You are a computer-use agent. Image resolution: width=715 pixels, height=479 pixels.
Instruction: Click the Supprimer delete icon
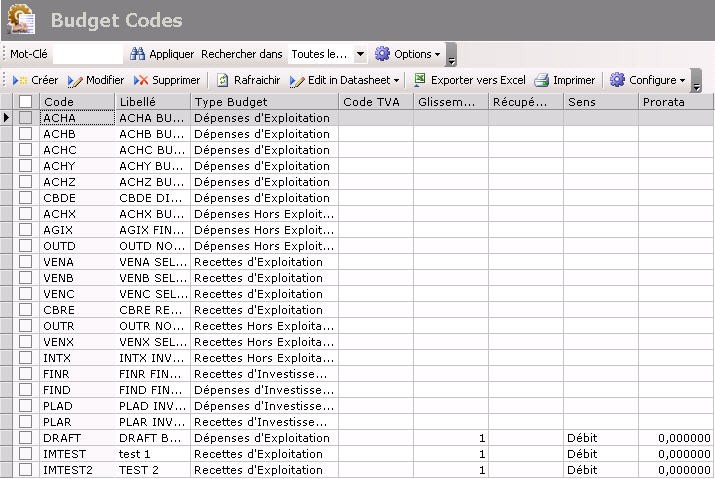click(141, 80)
